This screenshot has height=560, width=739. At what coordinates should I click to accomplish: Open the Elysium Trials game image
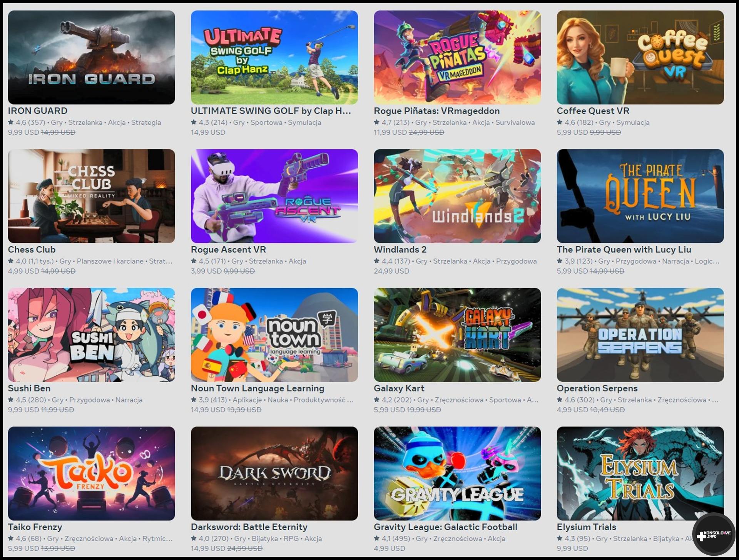pos(640,473)
